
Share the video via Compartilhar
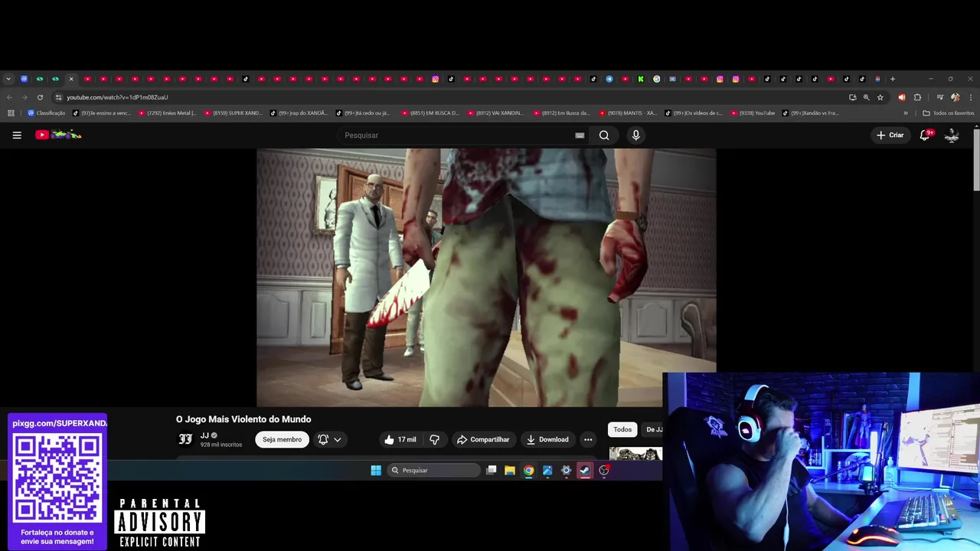[482, 439]
